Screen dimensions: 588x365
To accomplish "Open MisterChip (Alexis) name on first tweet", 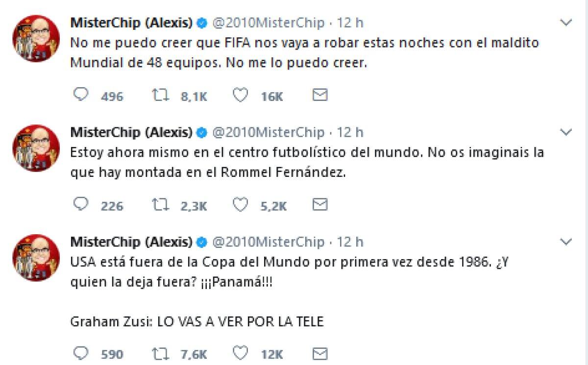I will click(132, 23).
